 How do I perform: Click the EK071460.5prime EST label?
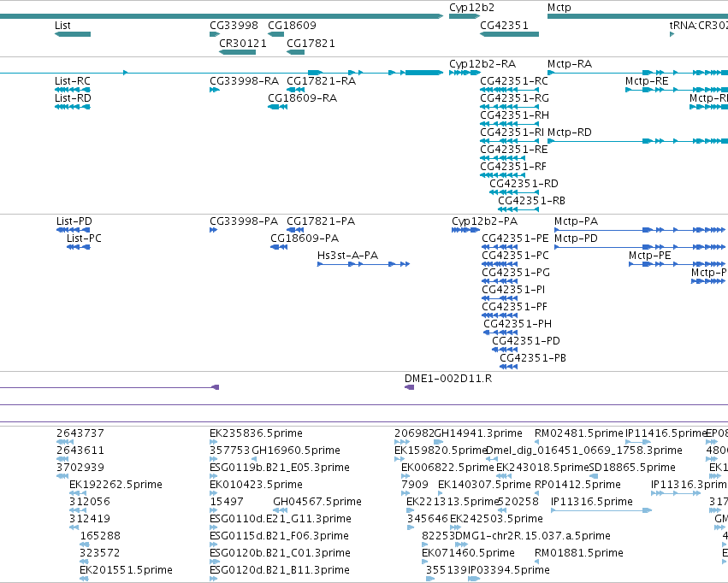[468, 553]
